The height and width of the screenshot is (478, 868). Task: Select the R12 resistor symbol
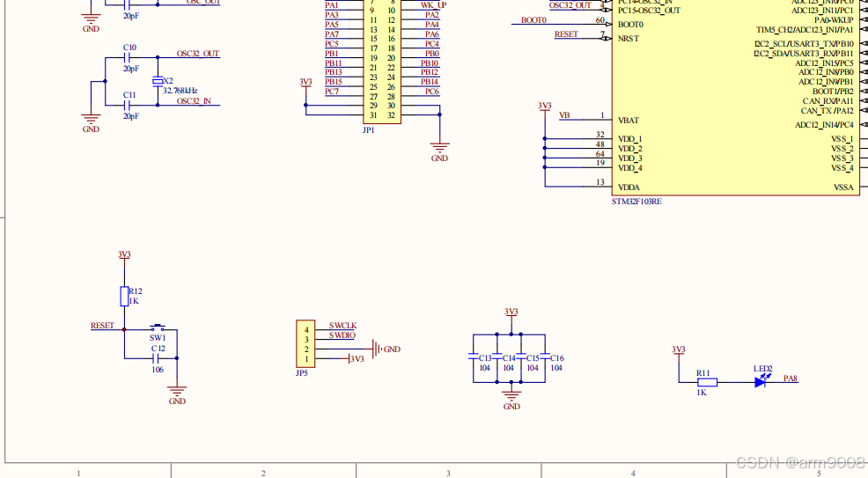click(x=124, y=297)
